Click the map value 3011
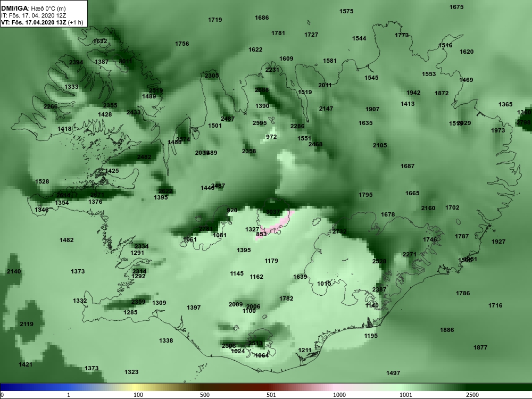Viewport: 532px width, 399px height. 125,61
